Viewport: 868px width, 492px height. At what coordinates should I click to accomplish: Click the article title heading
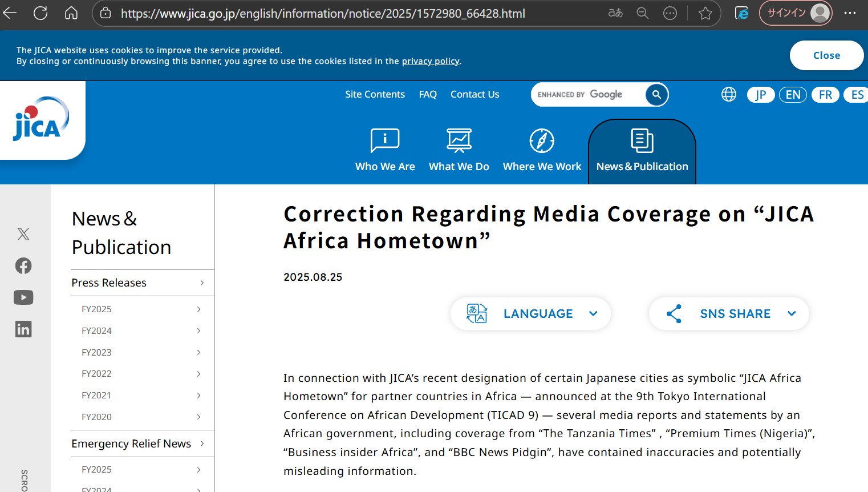click(x=549, y=227)
